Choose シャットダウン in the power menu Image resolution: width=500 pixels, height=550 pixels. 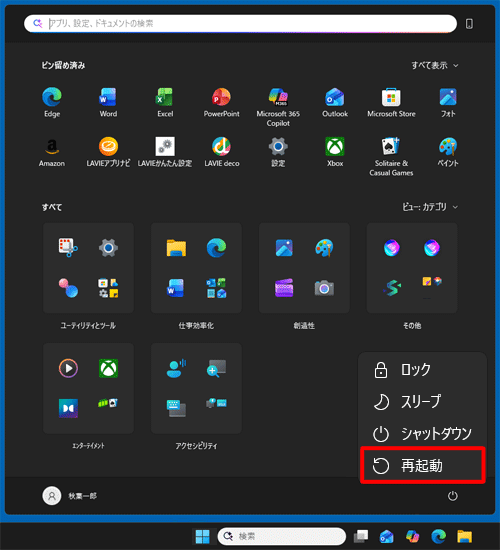[x=422, y=434]
